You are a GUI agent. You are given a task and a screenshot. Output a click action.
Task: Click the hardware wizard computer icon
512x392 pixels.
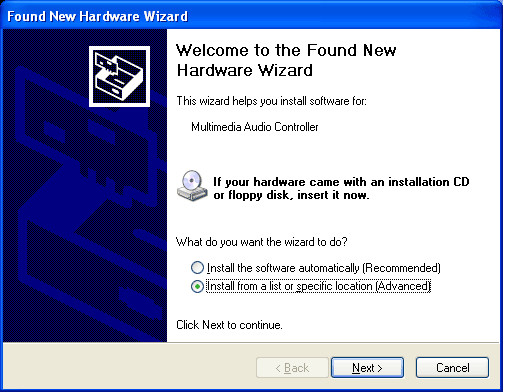(x=119, y=76)
